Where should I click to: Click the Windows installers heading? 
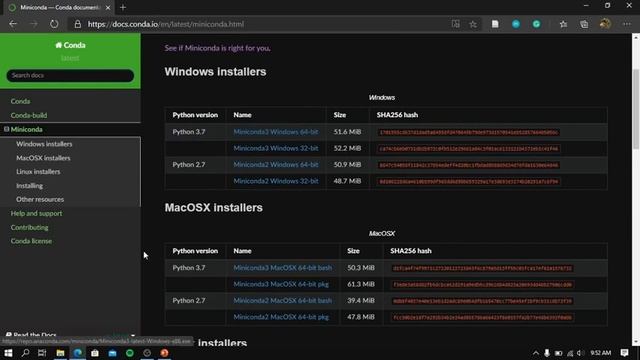tap(215, 72)
